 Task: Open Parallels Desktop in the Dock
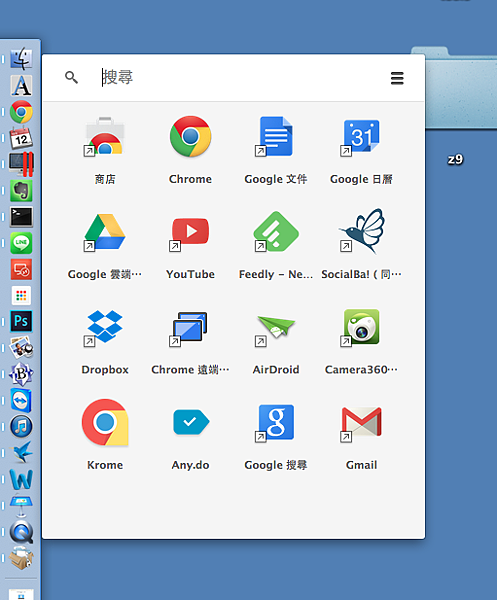(x=21, y=164)
